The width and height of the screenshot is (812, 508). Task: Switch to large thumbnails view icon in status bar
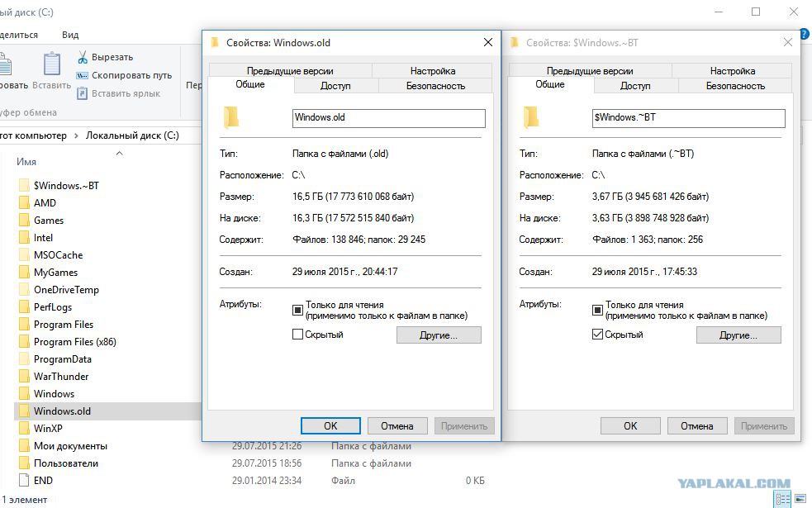(x=800, y=499)
